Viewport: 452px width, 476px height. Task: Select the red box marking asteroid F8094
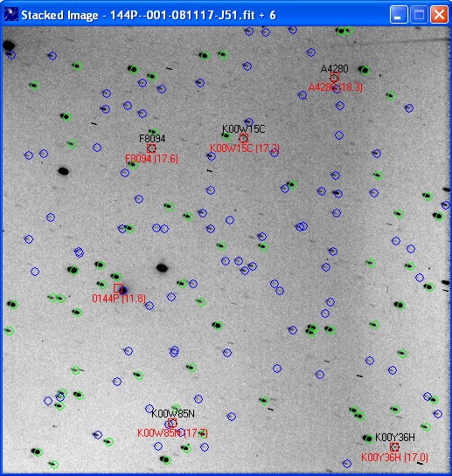point(151,148)
